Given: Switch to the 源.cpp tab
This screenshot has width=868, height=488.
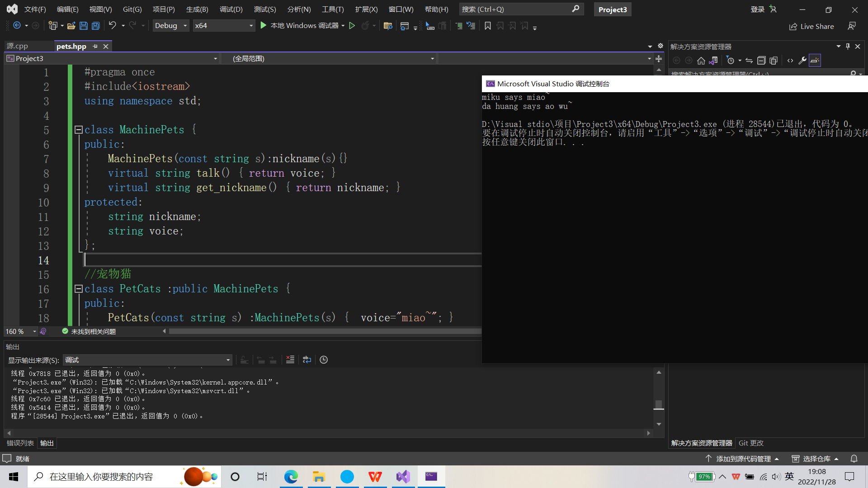Looking at the screenshot, I should click(18, 46).
